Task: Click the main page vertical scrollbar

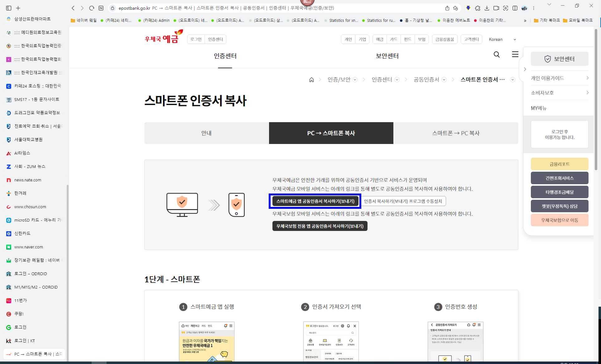Action: [x=596, y=100]
